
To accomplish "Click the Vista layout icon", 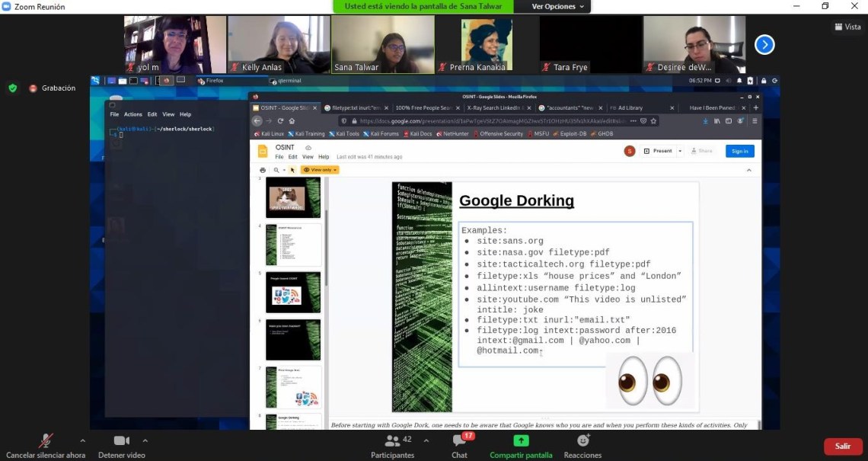I will (847, 27).
